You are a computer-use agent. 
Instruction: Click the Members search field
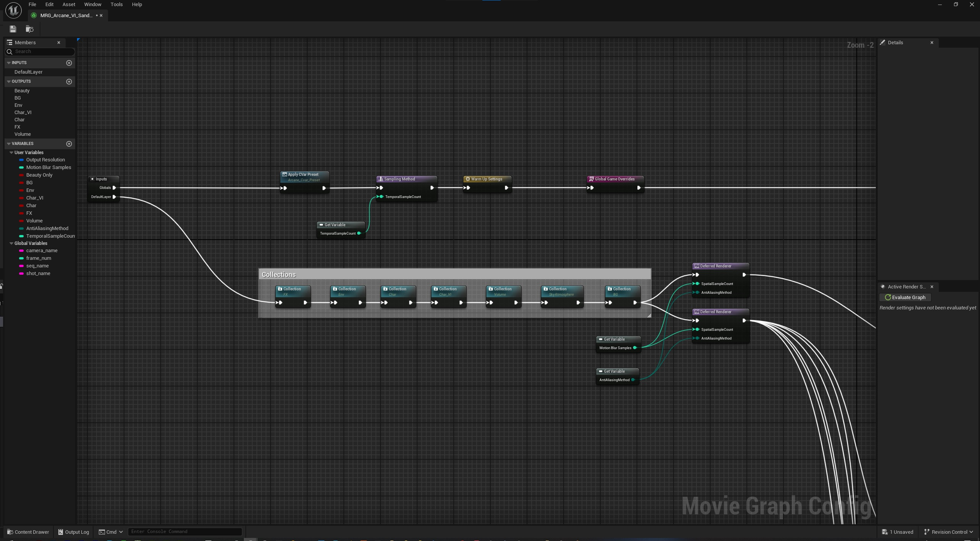tap(40, 52)
